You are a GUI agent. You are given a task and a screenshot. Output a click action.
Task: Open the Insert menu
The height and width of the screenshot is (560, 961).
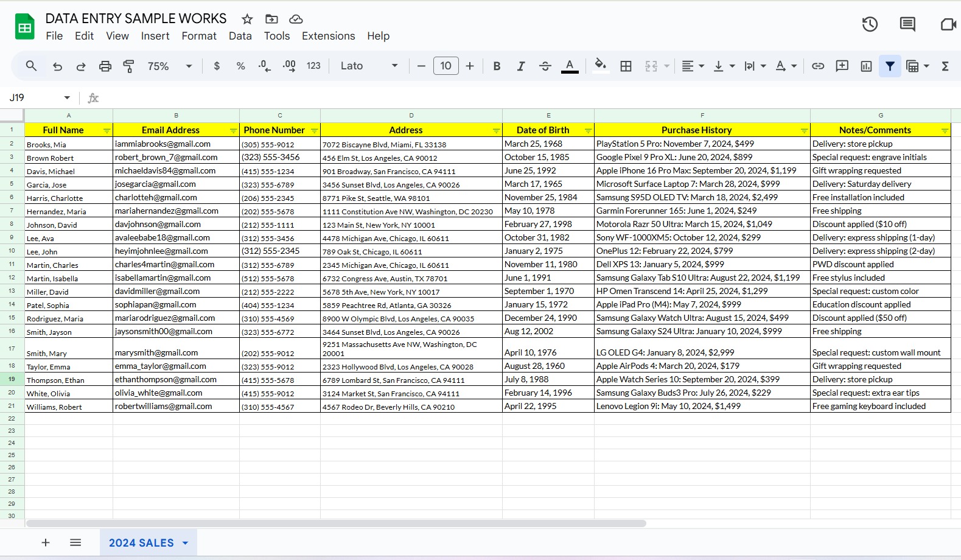[155, 36]
